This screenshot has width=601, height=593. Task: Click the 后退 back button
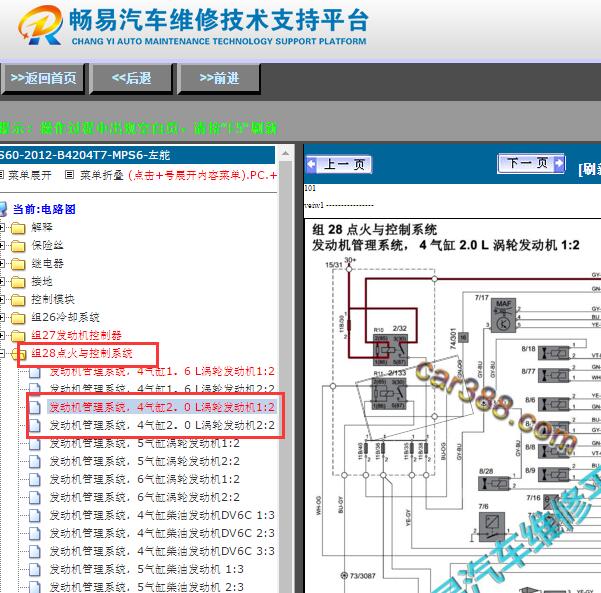coord(131,79)
